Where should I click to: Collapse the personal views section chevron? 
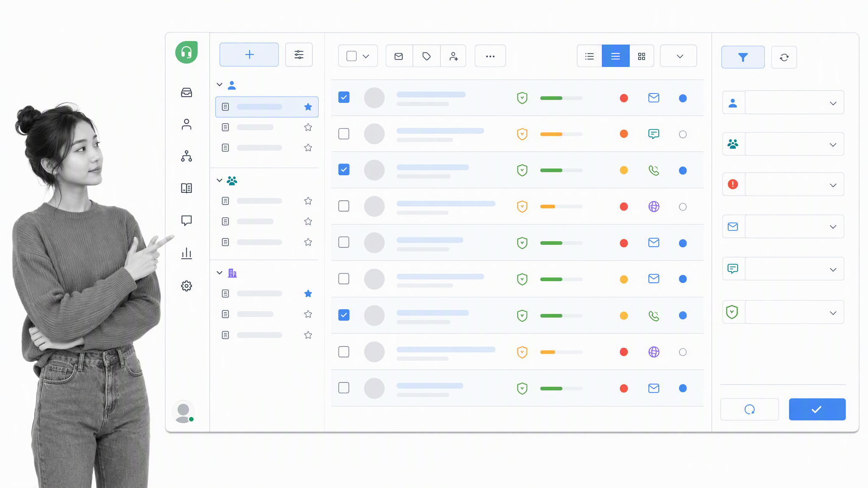tap(220, 85)
